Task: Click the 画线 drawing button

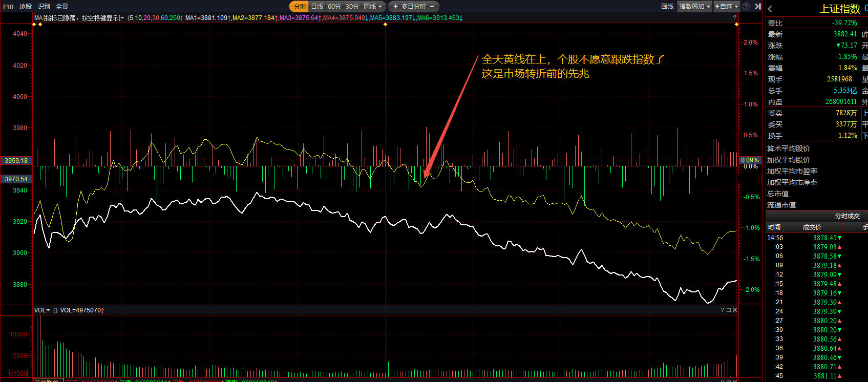Action: pyautogui.click(x=667, y=7)
